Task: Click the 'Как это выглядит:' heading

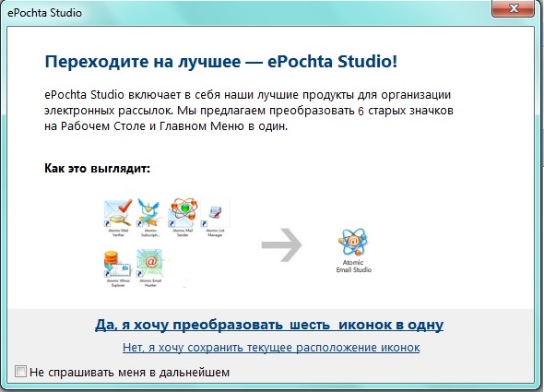Action: (97, 169)
